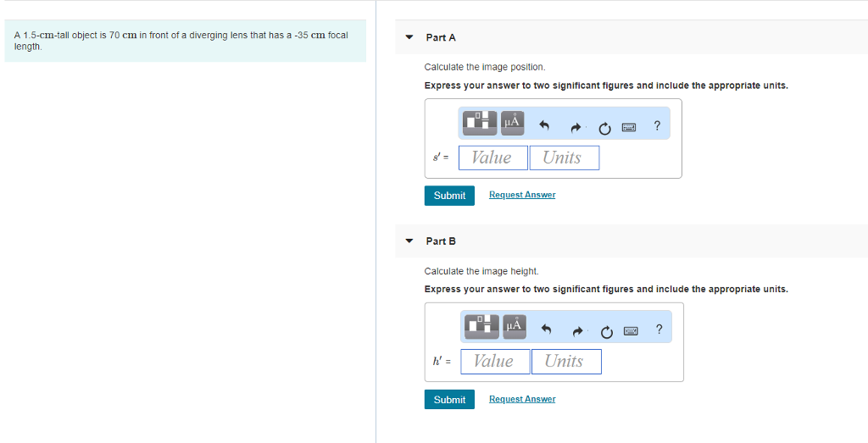The width and height of the screenshot is (868, 443).
Task: Show keyboard shortcuts for Part A
Action: click(629, 128)
